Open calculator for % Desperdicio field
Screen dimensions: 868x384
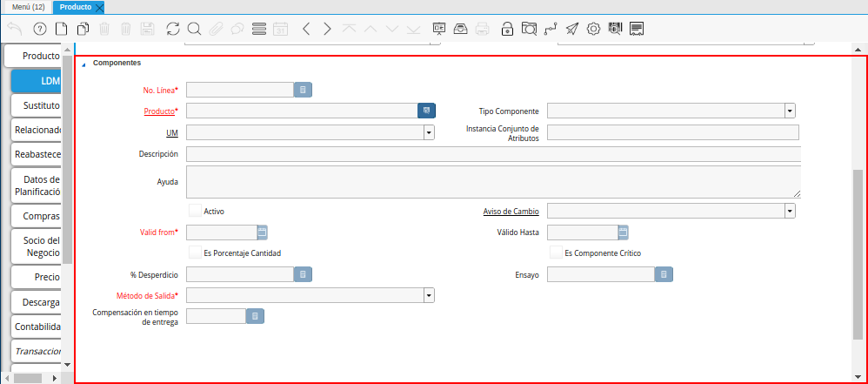click(303, 274)
